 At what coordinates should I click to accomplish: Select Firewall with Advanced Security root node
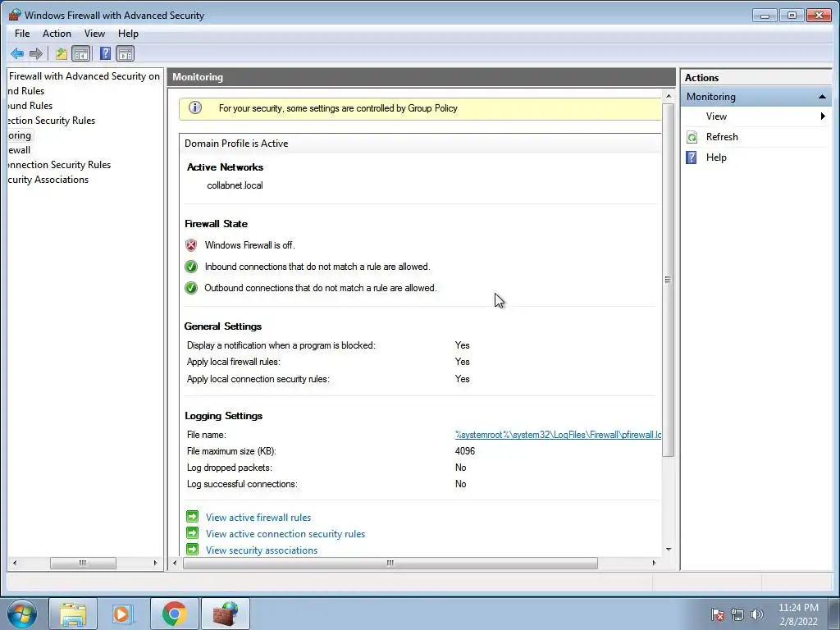pos(84,76)
